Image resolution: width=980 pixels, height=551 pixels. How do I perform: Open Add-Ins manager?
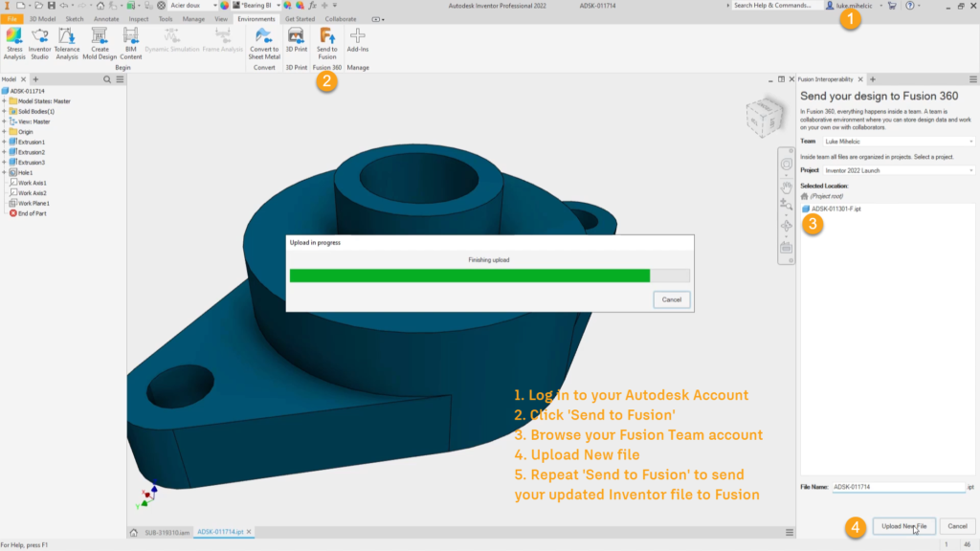(x=358, y=40)
